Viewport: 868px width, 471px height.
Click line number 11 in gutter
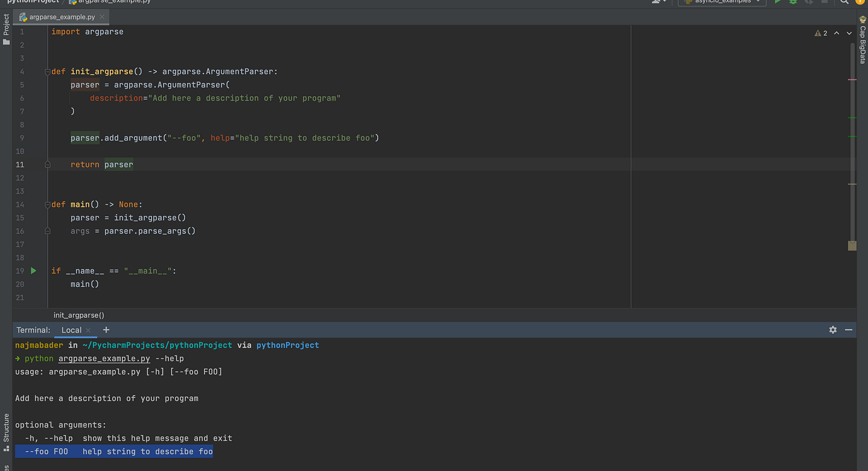pyautogui.click(x=20, y=164)
